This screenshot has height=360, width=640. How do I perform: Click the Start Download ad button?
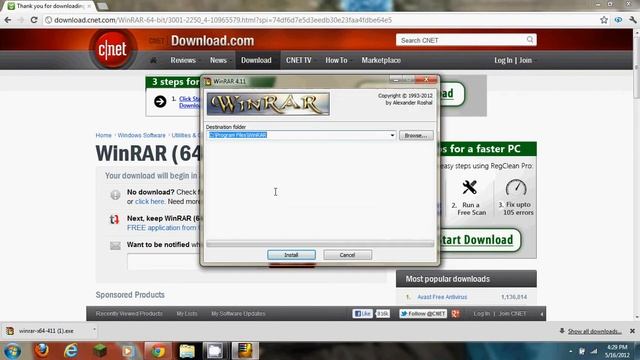480,240
